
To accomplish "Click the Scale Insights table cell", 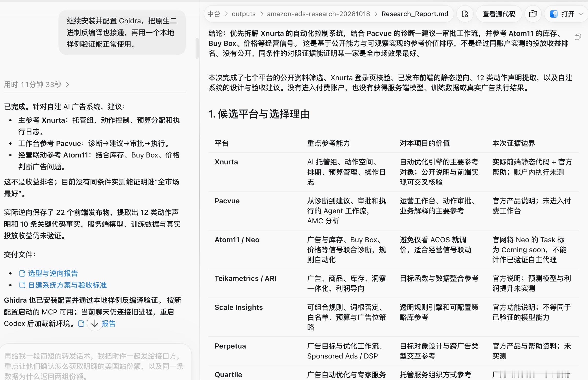I will coord(238,308).
